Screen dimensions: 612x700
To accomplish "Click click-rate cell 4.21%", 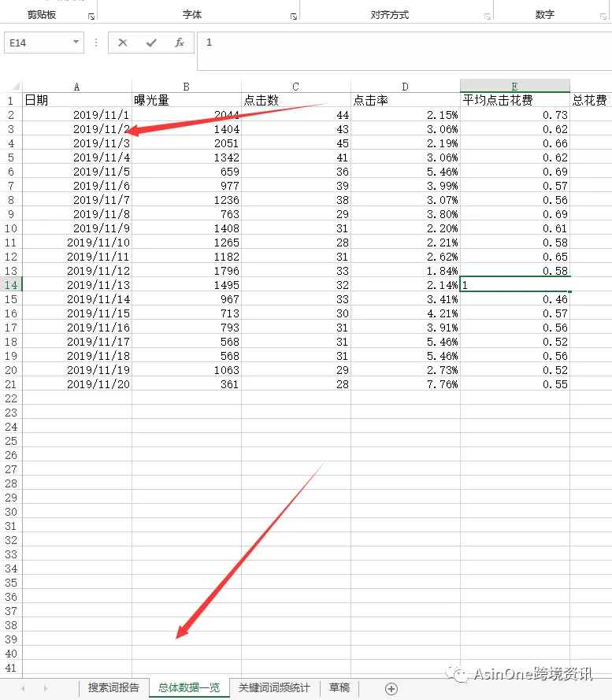I will click(x=405, y=313).
